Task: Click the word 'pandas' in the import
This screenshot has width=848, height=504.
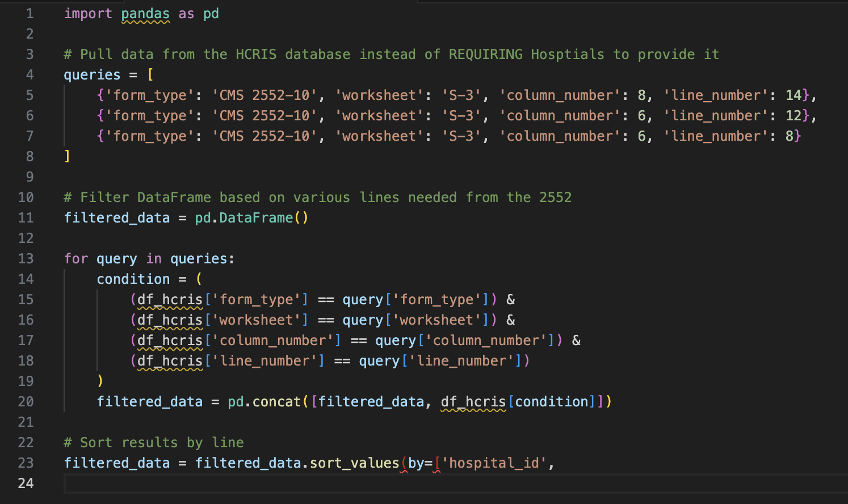Action: [145, 14]
